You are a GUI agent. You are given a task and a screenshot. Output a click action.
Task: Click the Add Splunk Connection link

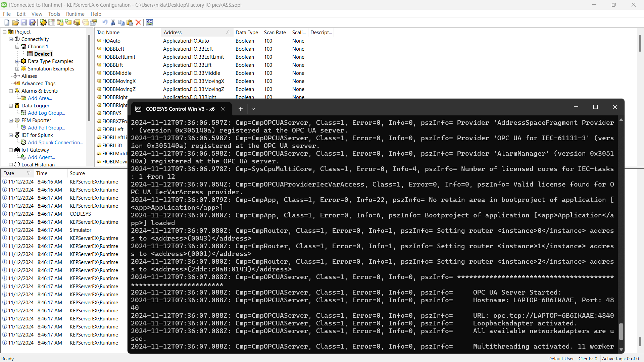(x=55, y=142)
